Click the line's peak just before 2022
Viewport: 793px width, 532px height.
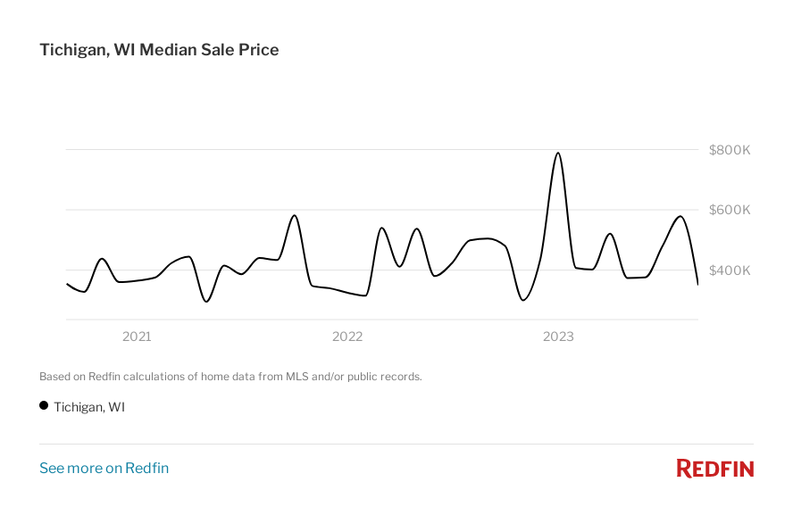(294, 215)
